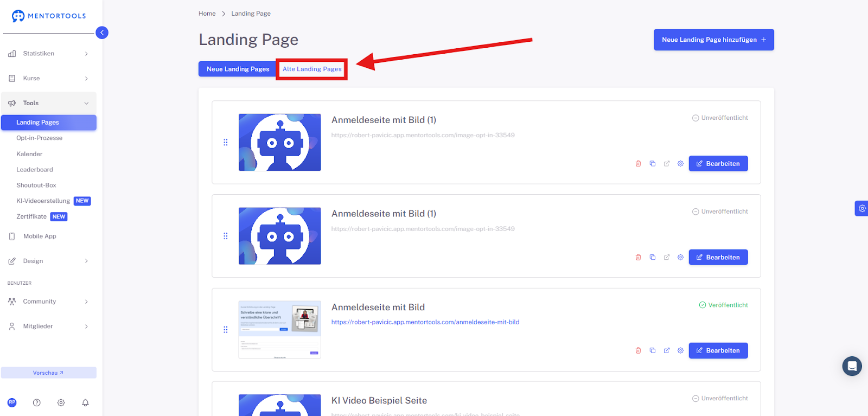Open the chat support widget
Screen dimensions: 868x416
[852, 366]
